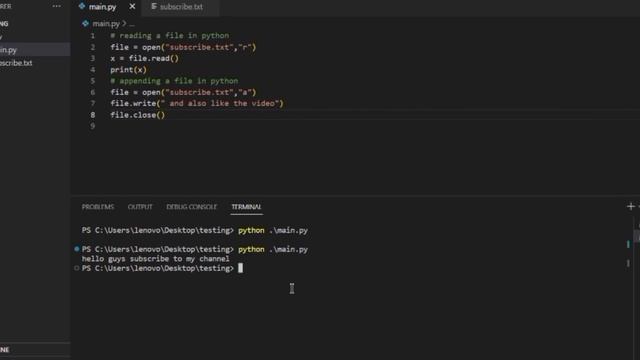Open the subscribe.txt editor tab
The image size is (640, 360).
(x=180, y=7)
